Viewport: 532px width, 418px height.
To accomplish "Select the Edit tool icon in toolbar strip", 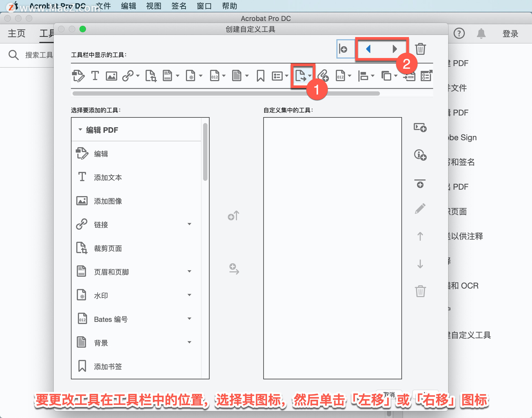I will (78, 76).
